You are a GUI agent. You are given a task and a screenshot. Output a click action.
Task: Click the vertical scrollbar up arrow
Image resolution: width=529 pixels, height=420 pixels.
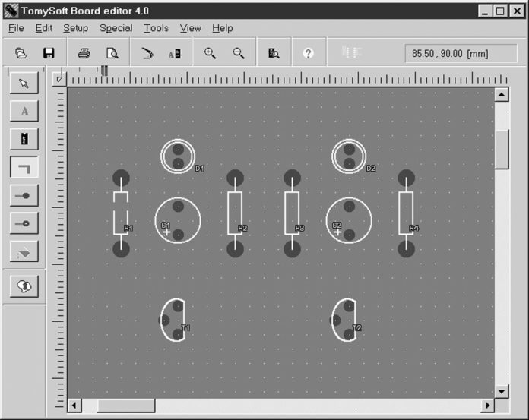pos(502,95)
